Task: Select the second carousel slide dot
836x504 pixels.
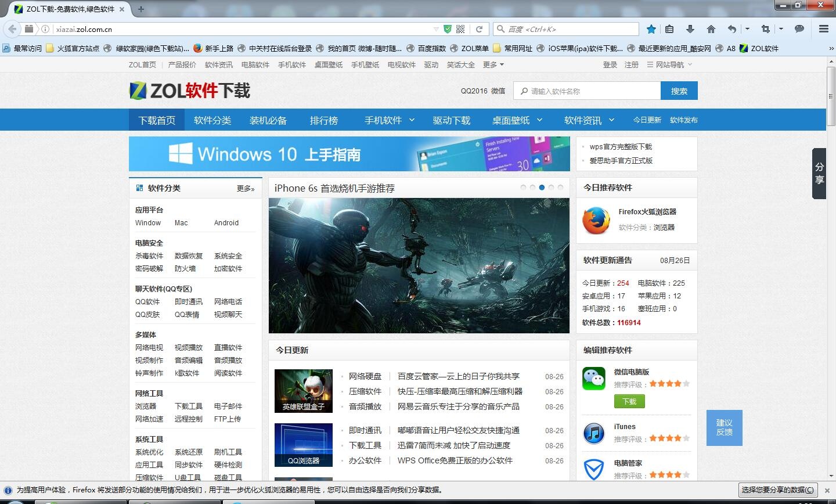Action: click(x=532, y=188)
